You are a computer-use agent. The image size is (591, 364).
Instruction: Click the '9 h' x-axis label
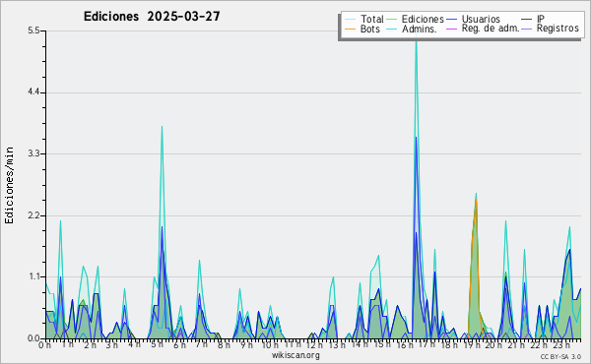click(x=246, y=344)
